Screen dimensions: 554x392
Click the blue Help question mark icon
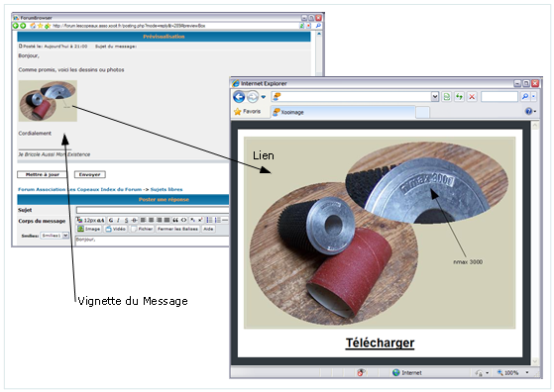click(528, 112)
